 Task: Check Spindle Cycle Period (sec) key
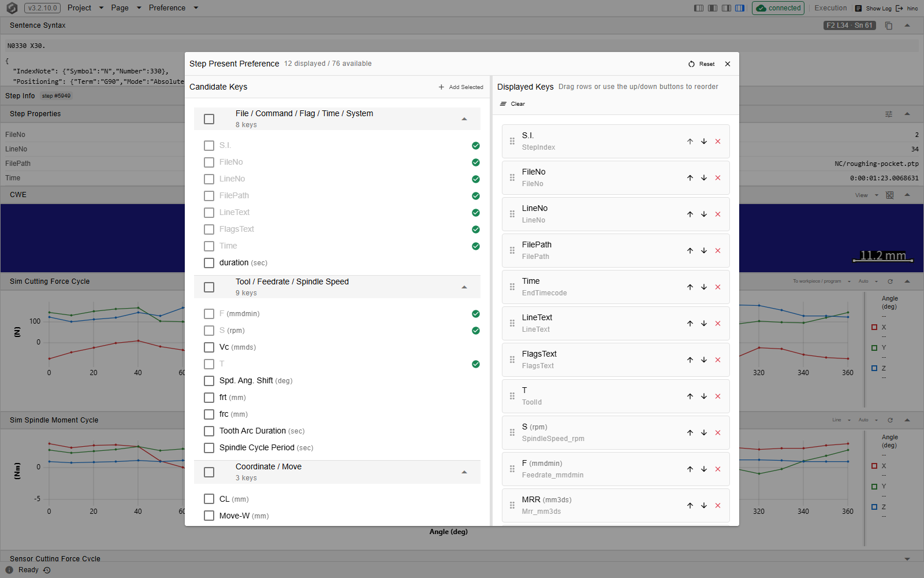[209, 448]
